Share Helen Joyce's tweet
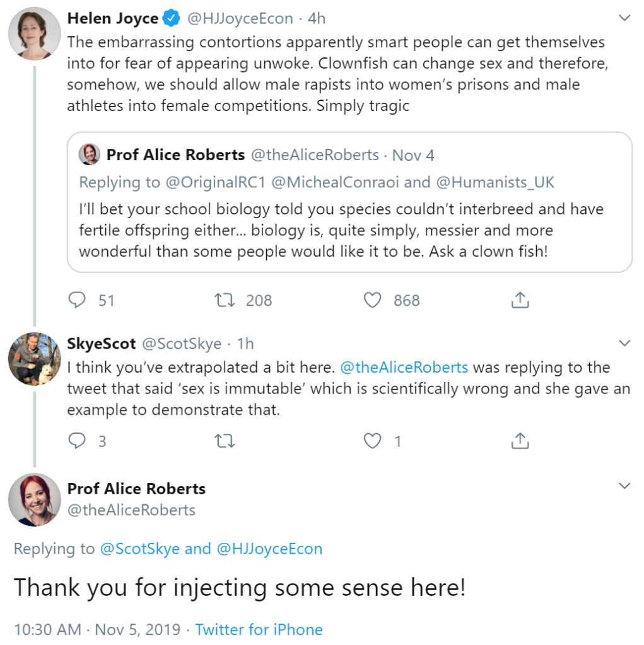The width and height of the screenshot is (644, 645). pyautogui.click(x=520, y=300)
